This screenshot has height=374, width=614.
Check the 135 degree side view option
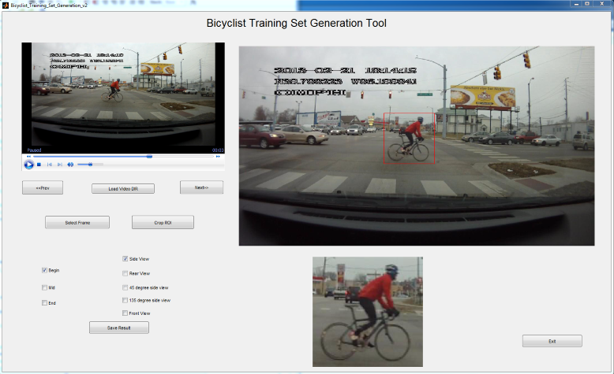tap(125, 300)
